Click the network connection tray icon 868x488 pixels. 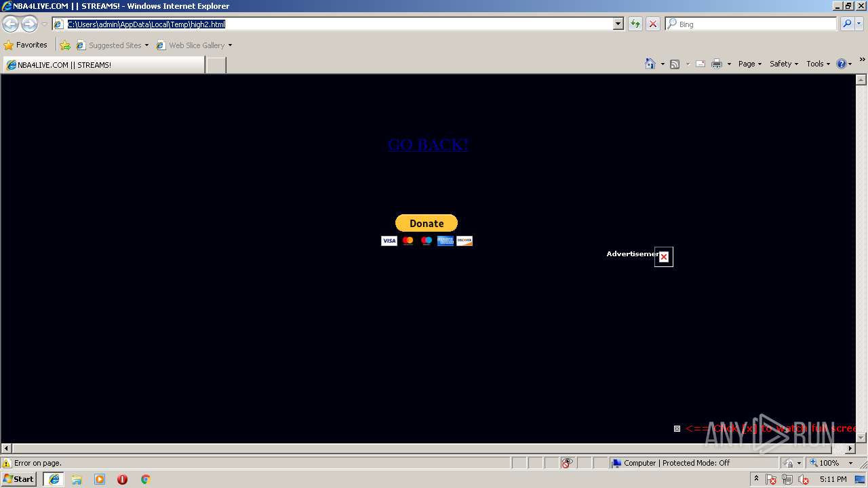click(787, 479)
